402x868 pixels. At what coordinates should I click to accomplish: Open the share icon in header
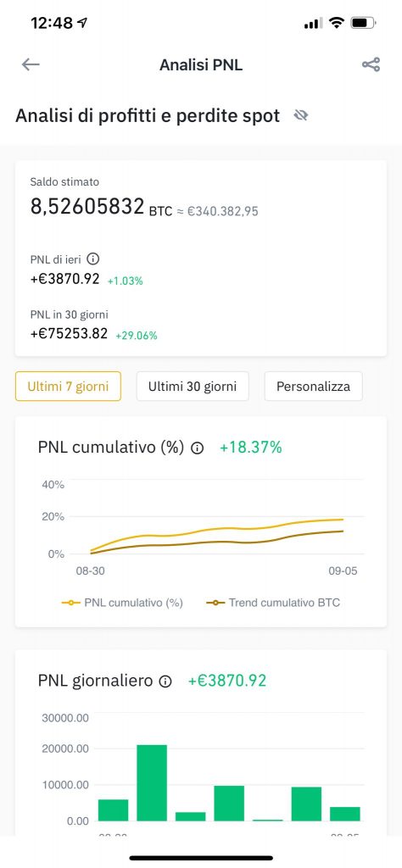tap(371, 64)
